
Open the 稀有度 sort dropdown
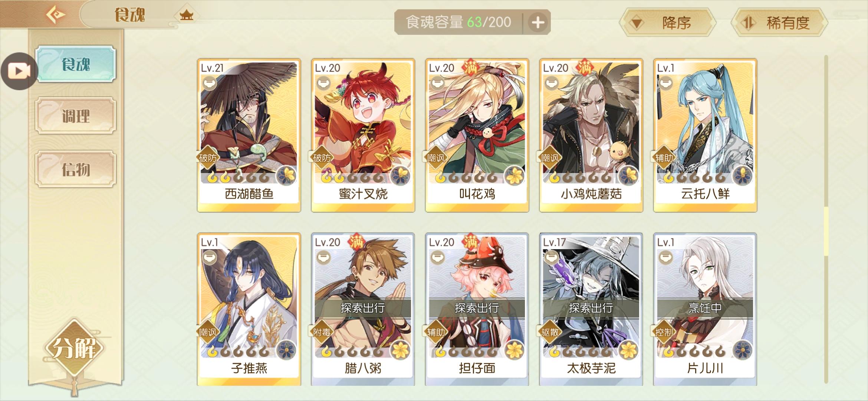779,23
